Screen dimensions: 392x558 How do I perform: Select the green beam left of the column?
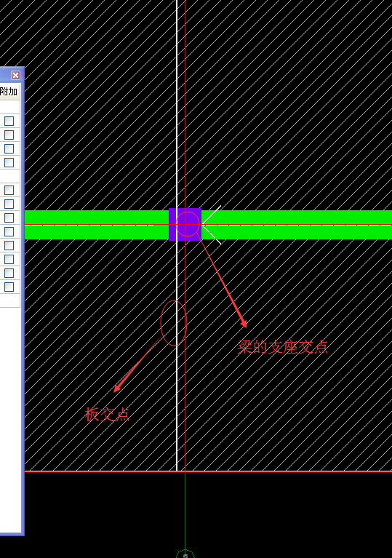click(97, 225)
